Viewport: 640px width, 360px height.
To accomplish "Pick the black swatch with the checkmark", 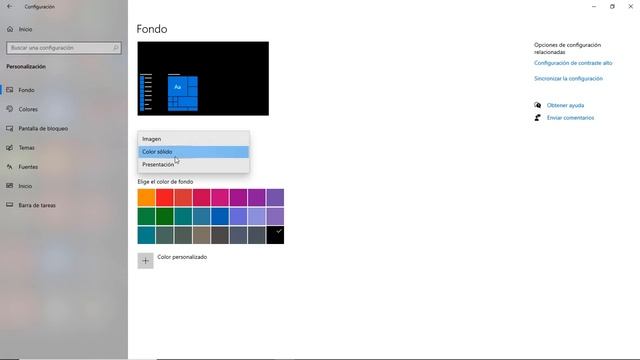I will 275,235.
